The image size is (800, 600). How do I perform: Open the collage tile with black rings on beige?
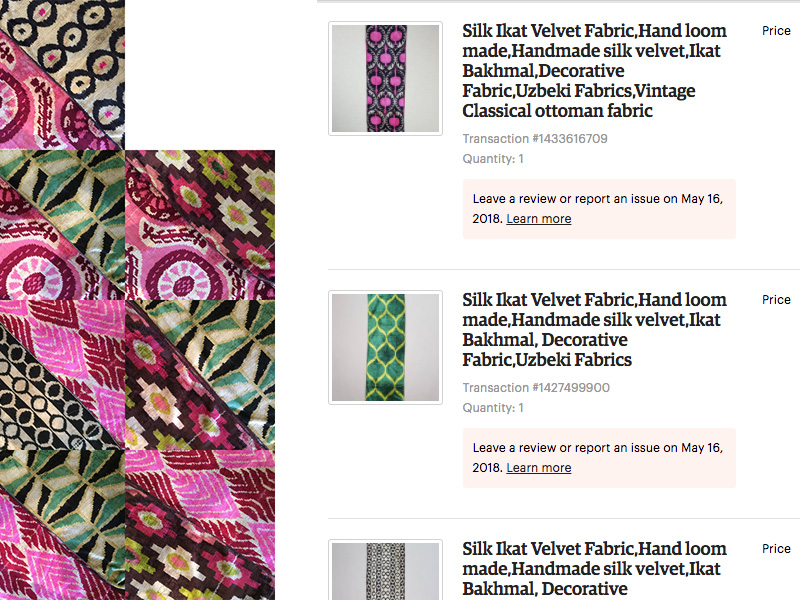tap(62, 75)
